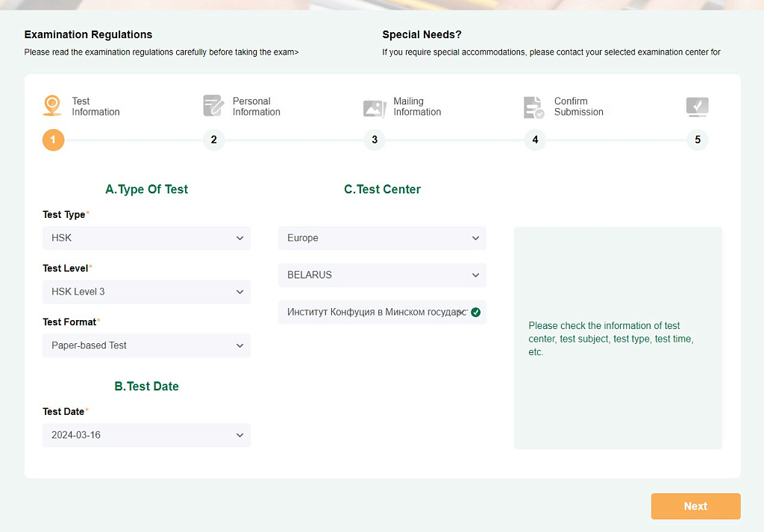Open the region dropdown showing Europe
Screen dimensions: 764x532
[383, 238]
